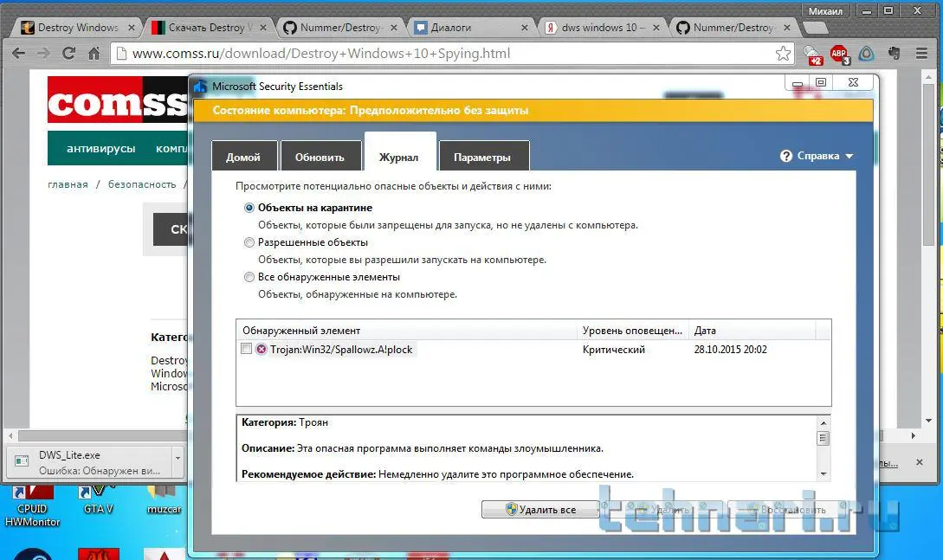Click the extension icon with the +2 badge
The width and height of the screenshot is (943, 560).
point(813,55)
